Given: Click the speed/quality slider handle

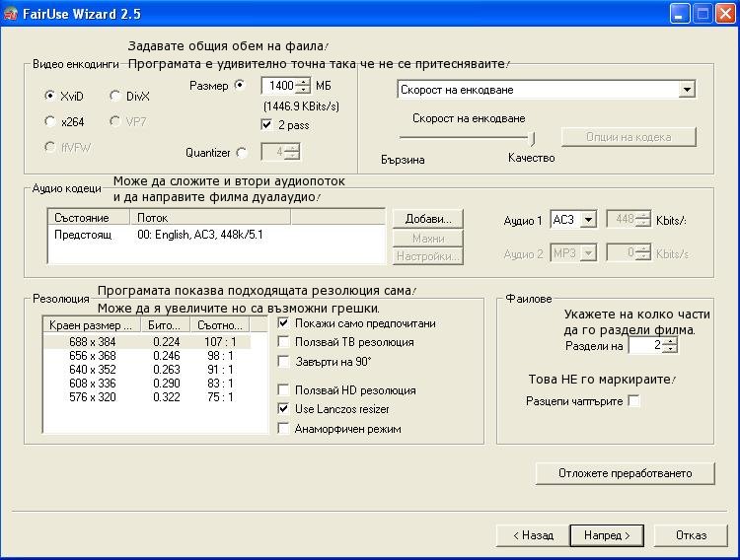Looking at the screenshot, I should coord(533,138).
